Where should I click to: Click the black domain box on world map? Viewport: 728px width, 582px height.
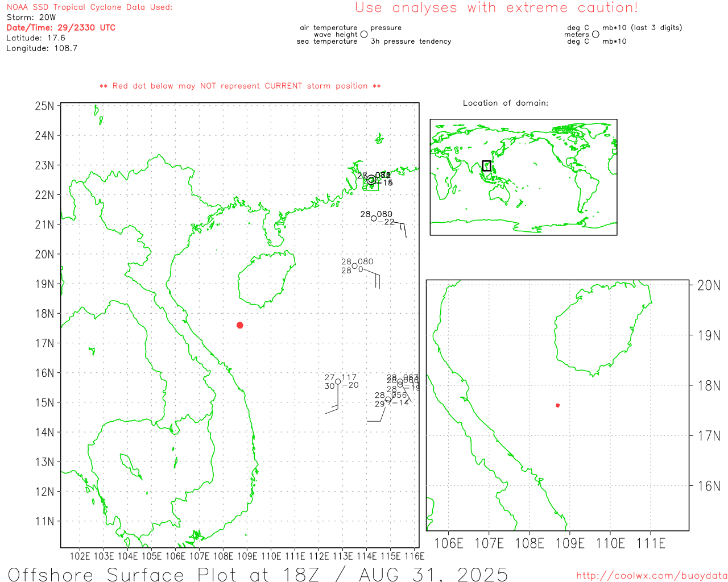486,166
